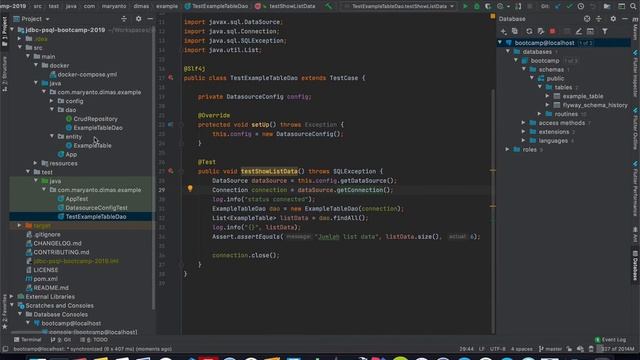Click the filter funnel icon in Database toolbar
Viewport: 640px width, 360px height.
605,31
